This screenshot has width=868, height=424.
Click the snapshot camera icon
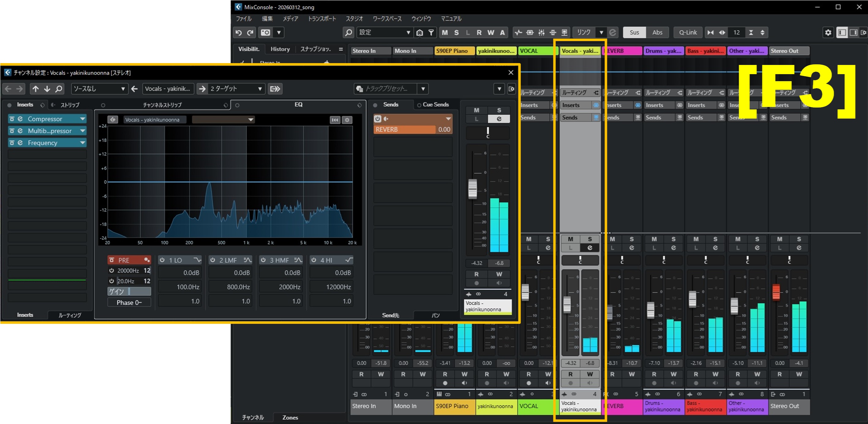tap(266, 33)
